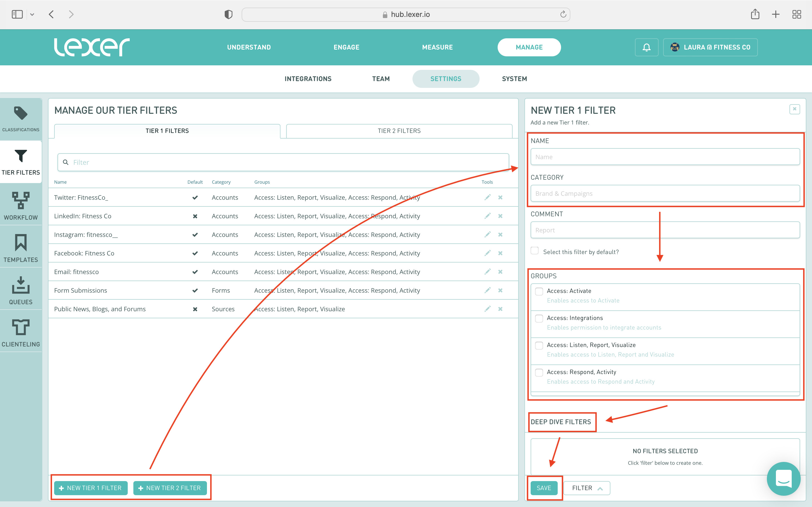
Task: Open the Templates bookmark icon
Action: coord(21,243)
